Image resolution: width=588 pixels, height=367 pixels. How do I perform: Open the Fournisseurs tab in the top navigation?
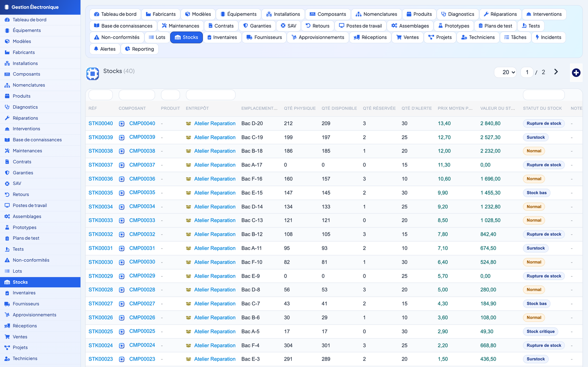264,37
